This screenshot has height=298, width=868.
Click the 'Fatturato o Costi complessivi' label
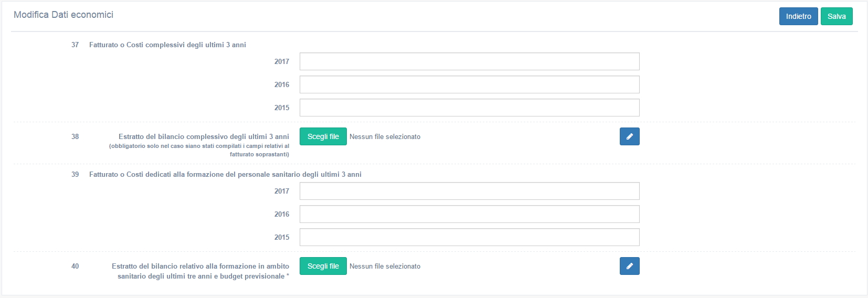[x=167, y=45]
